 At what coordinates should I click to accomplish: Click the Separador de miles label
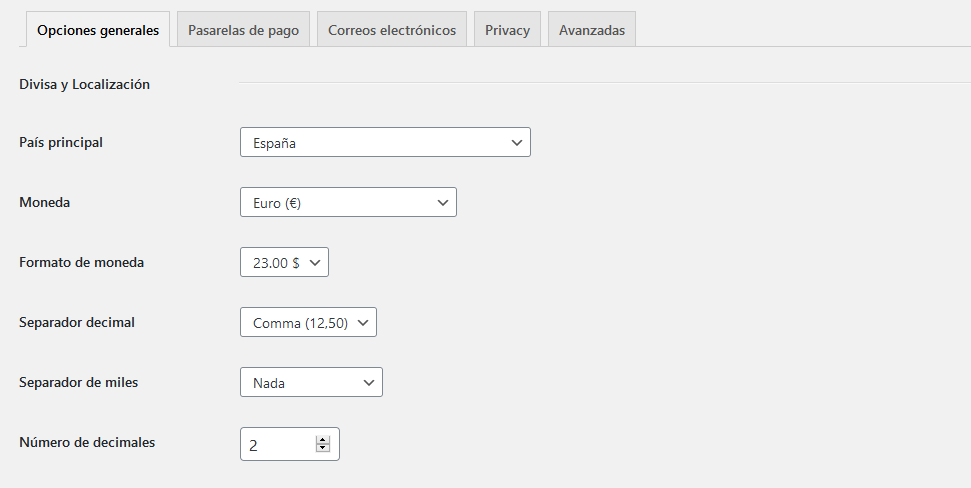click(x=79, y=382)
